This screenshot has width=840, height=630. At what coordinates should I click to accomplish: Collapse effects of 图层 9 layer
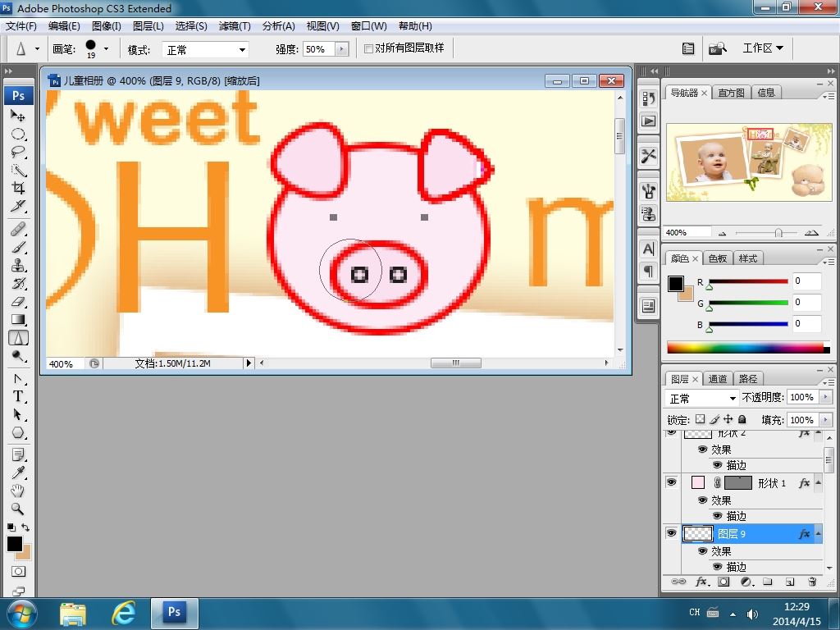[x=818, y=533]
